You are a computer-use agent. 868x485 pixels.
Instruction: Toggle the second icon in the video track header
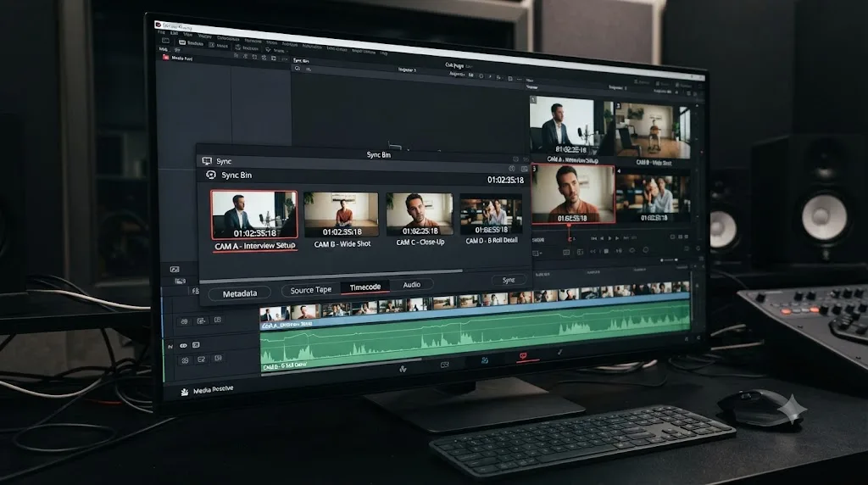(201, 321)
